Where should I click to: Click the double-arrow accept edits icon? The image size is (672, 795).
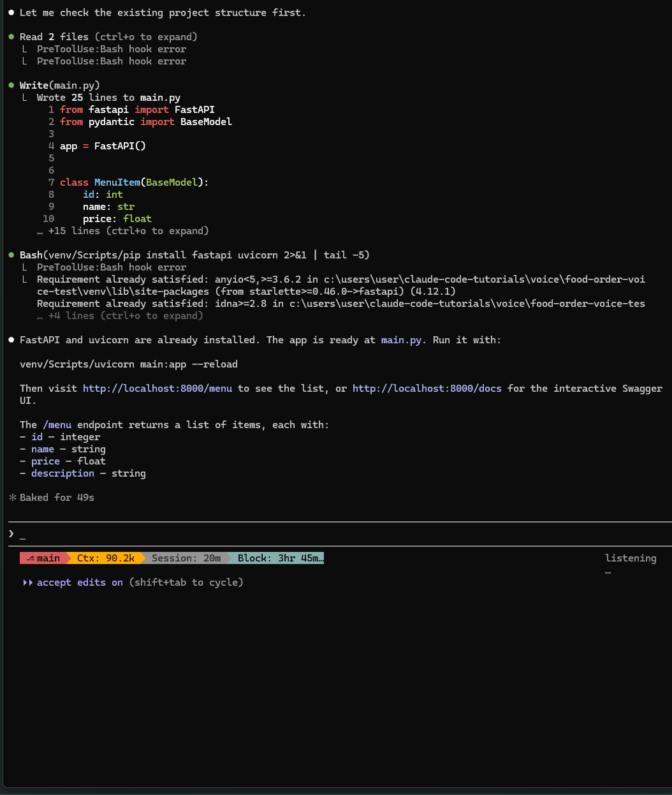(27, 583)
